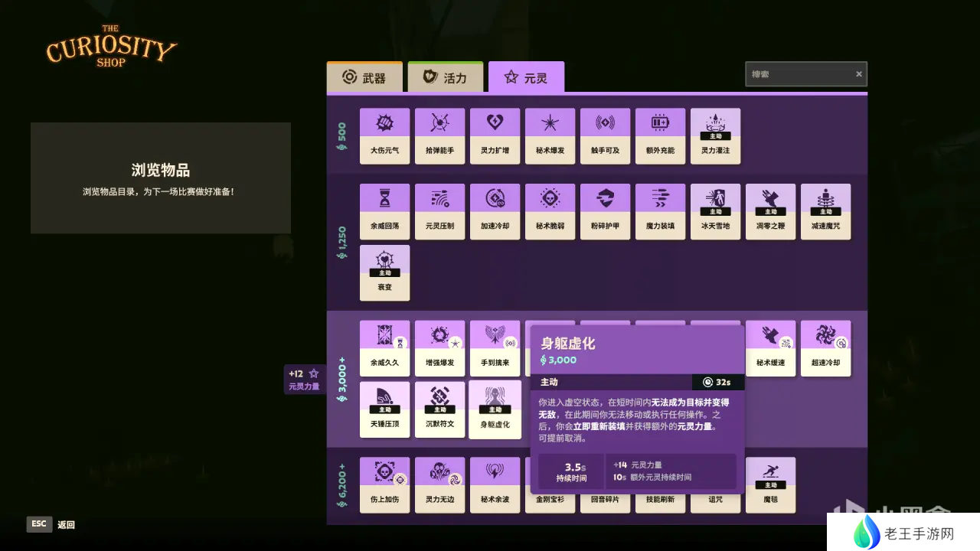Select the 秘术脆弱 skull item
Viewport: 980px width, 551px height.
[550, 211]
